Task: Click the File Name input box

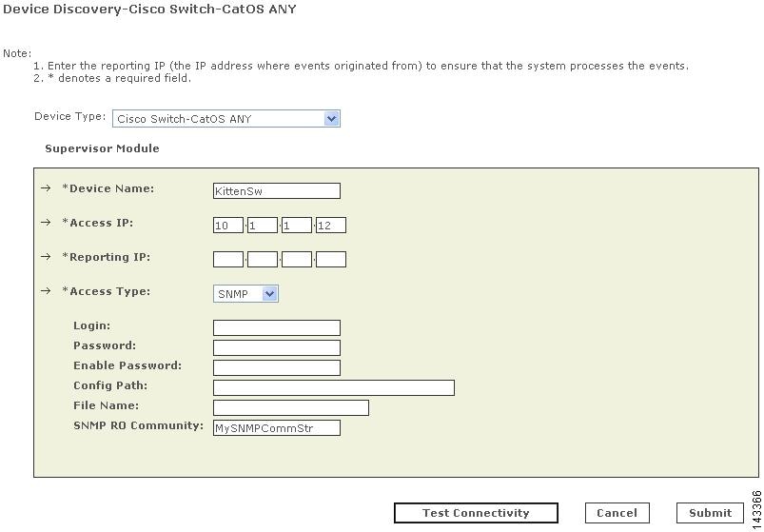Action: pos(290,408)
